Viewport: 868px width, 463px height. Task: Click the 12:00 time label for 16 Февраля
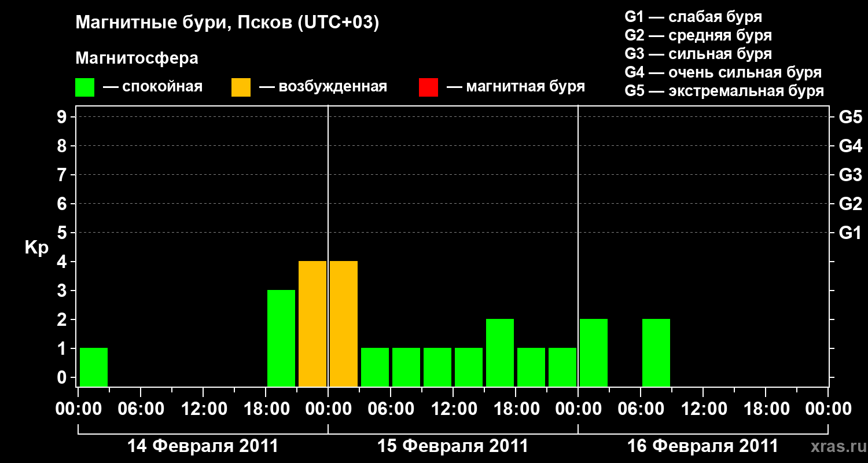pos(703,409)
